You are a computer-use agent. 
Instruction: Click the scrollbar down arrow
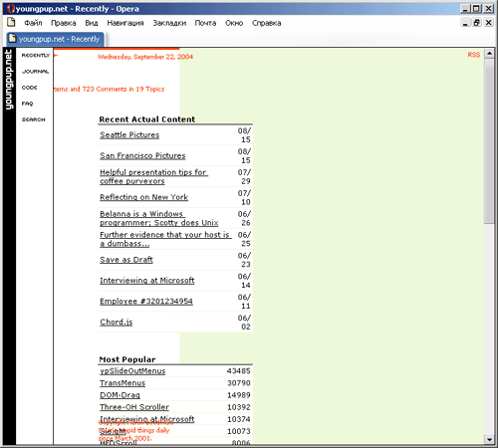(489, 440)
